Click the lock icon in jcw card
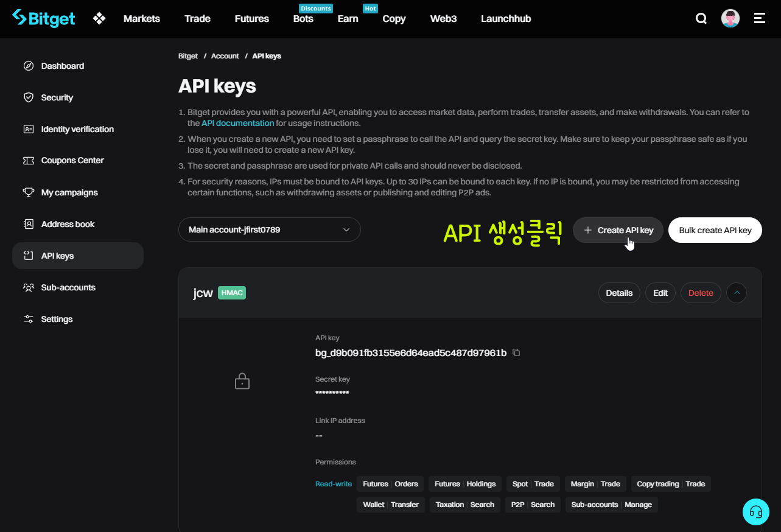Image resolution: width=781 pixels, height=532 pixels. 242,381
